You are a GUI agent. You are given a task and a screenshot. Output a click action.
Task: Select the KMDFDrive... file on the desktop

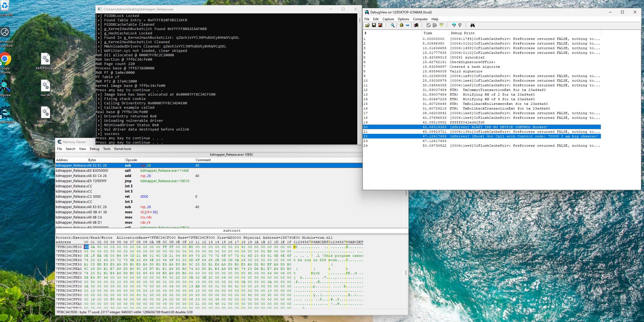click(x=45, y=62)
